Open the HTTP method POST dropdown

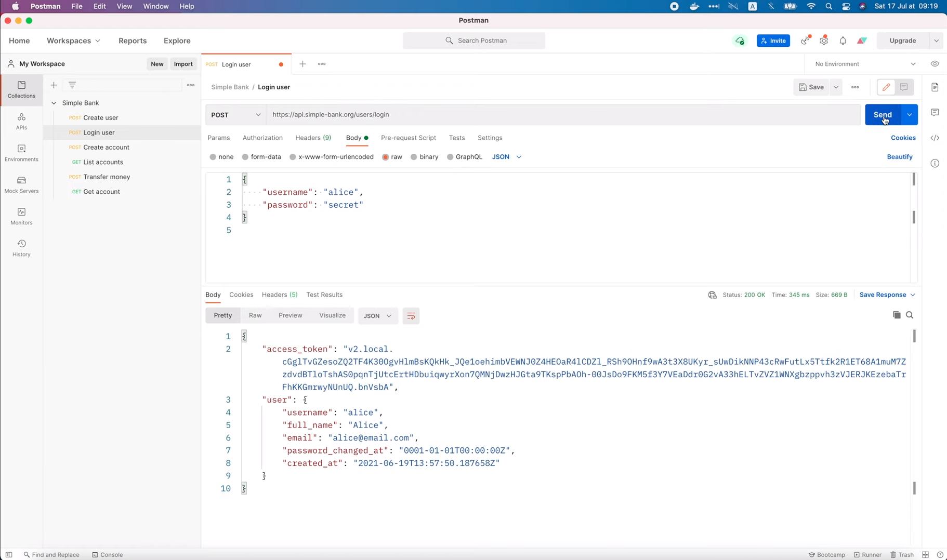pyautogui.click(x=236, y=115)
